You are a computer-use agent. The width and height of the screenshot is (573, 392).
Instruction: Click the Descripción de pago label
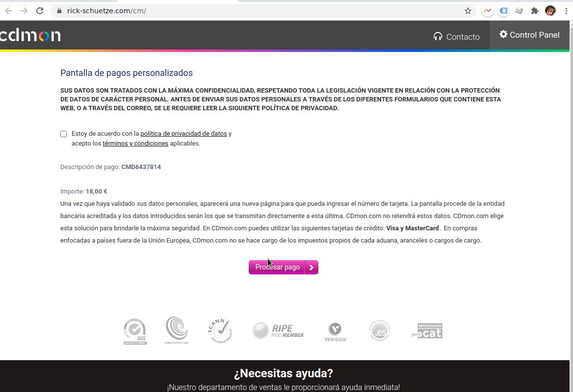point(90,167)
